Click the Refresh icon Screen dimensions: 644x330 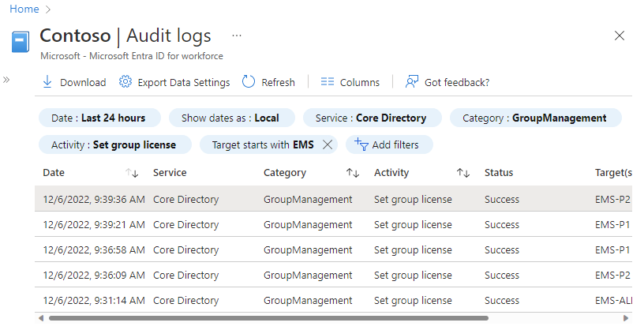point(249,82)
